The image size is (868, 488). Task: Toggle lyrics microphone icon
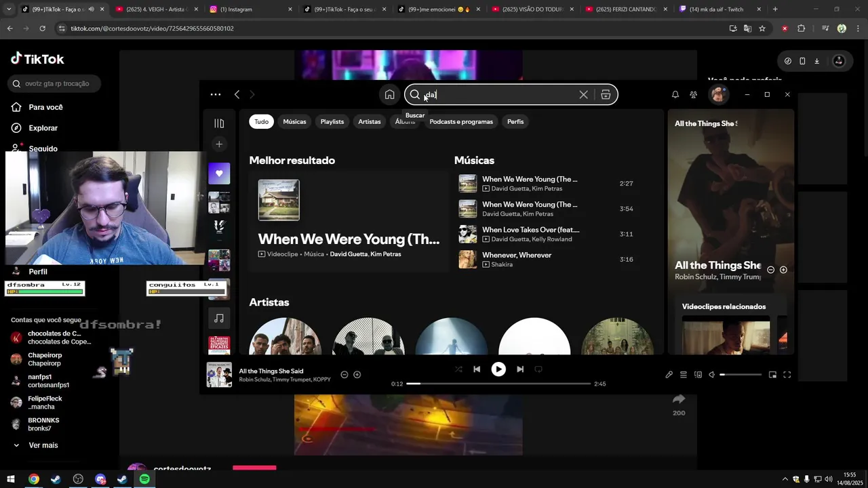[x=669, y=375]
